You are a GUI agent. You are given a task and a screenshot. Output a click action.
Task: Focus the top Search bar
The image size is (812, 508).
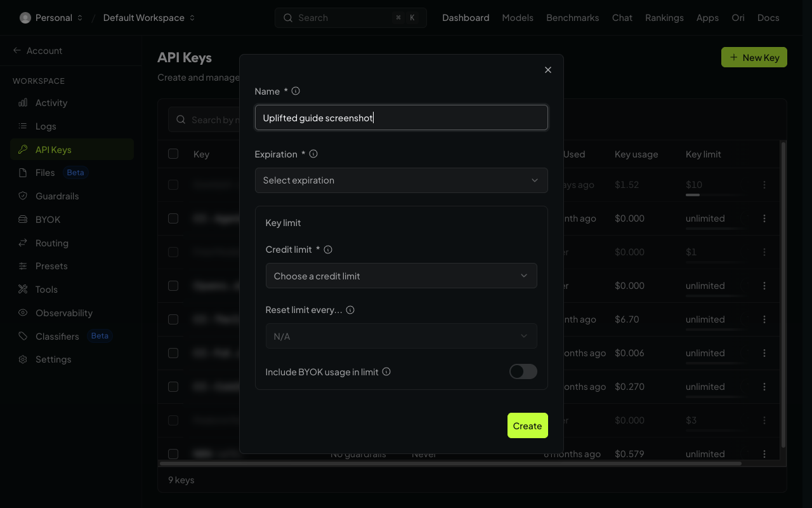point(351,18)
